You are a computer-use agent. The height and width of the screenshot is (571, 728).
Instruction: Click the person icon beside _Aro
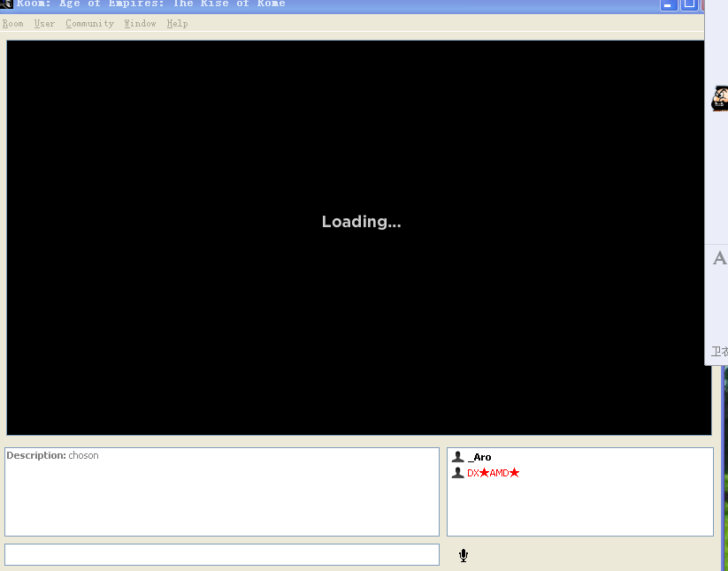pos(457,457)
